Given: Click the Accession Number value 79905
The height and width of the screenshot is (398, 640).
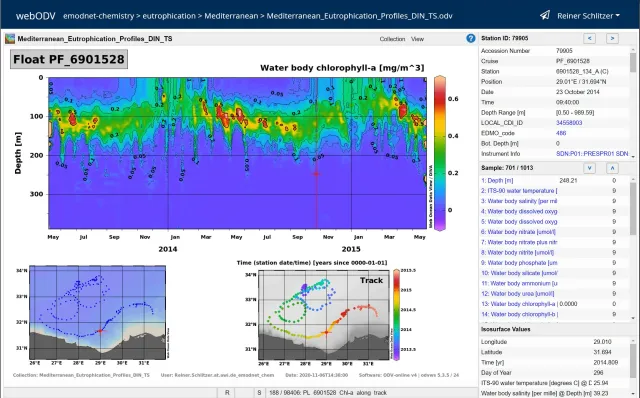Looking at the screenshot, I should (x=564, y=51).
